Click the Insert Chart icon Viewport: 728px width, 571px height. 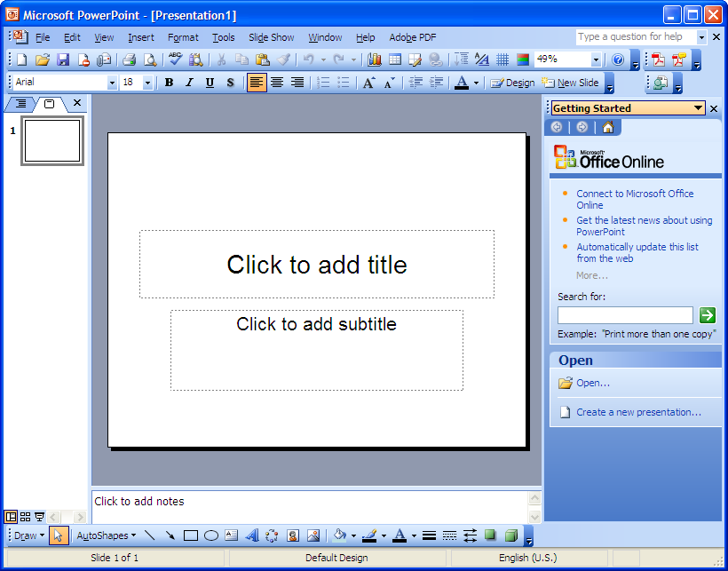click(375, 59)
